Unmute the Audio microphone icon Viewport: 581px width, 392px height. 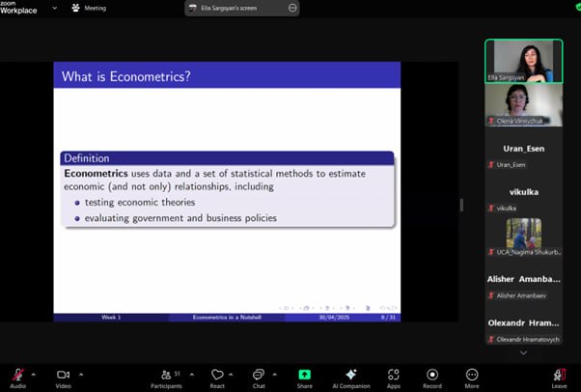17,375
